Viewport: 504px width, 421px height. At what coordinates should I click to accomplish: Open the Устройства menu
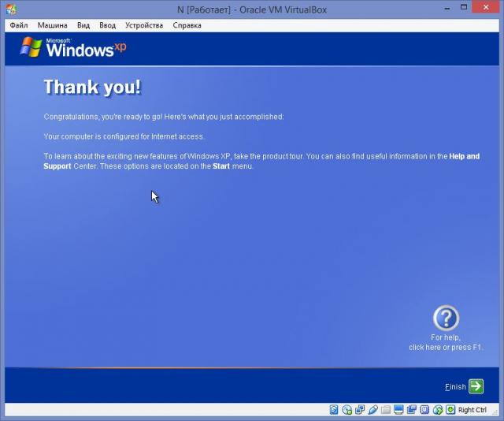[x=144, y=25]
